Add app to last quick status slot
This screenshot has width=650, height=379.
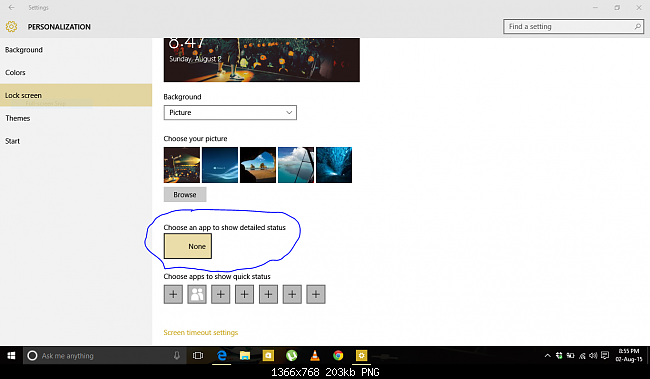tap(316, 294)
